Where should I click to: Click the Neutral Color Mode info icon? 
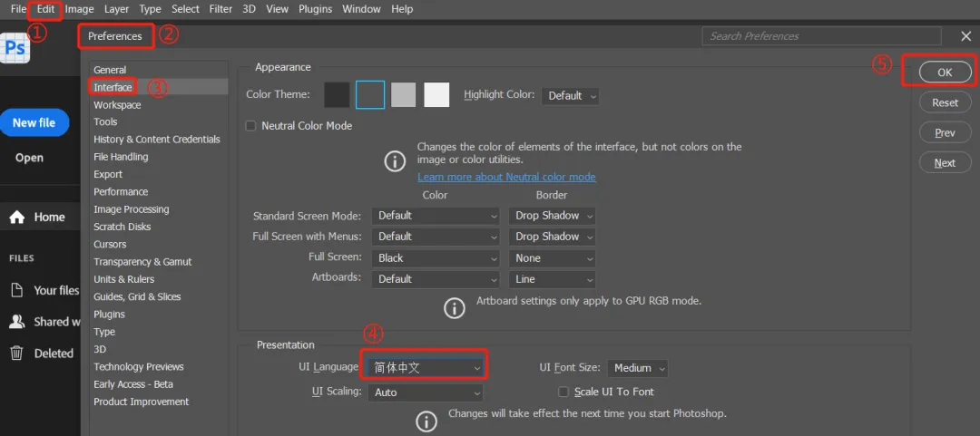tap(395, 161)
